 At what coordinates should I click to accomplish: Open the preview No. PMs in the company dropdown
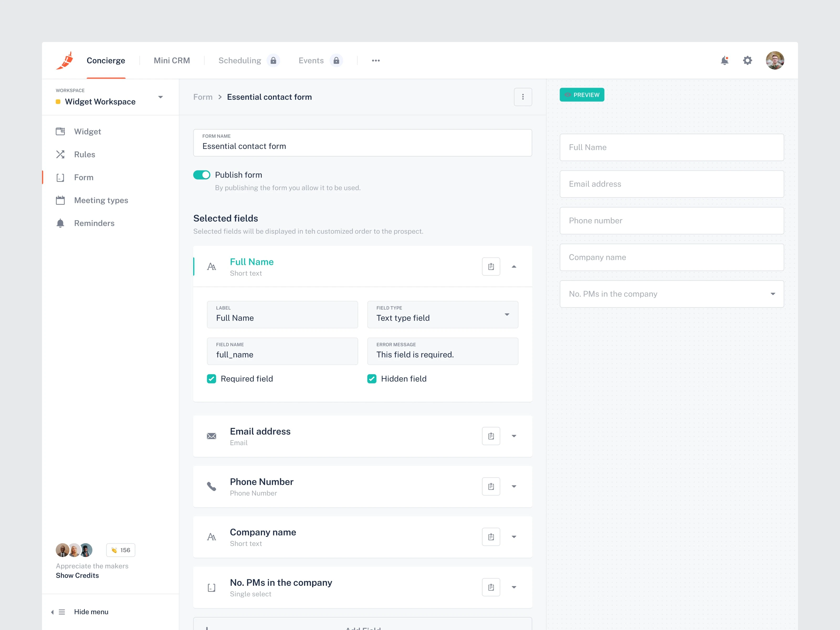tap(671, 294)
